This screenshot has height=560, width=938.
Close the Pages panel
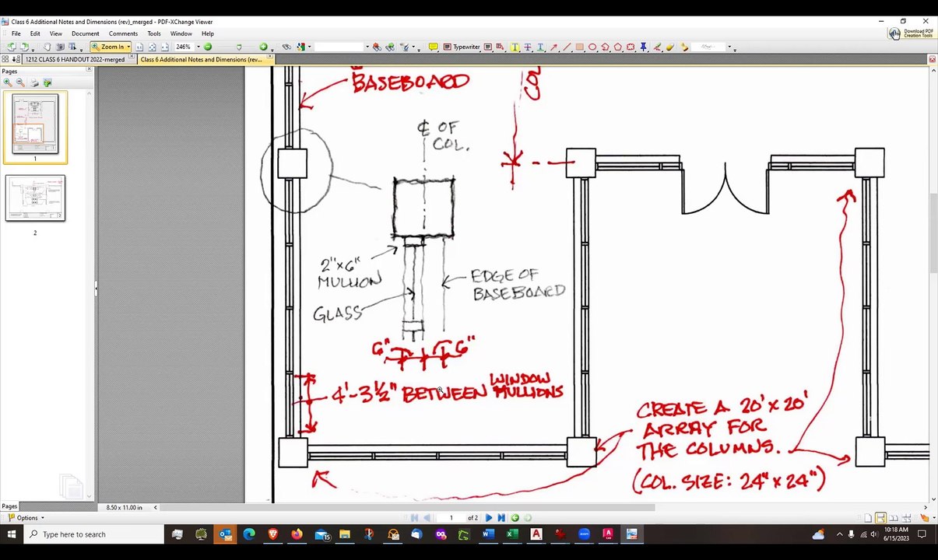point(89,70)
